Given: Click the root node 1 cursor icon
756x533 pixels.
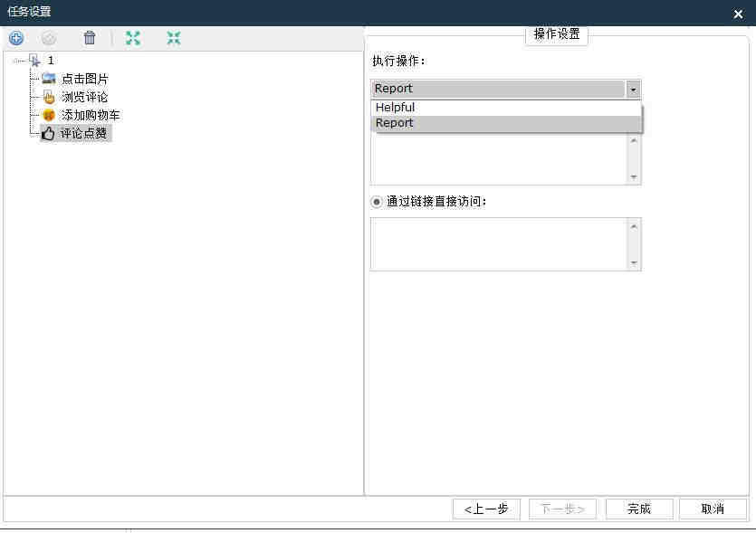Looking at the screenshot, I should (34, 61).
